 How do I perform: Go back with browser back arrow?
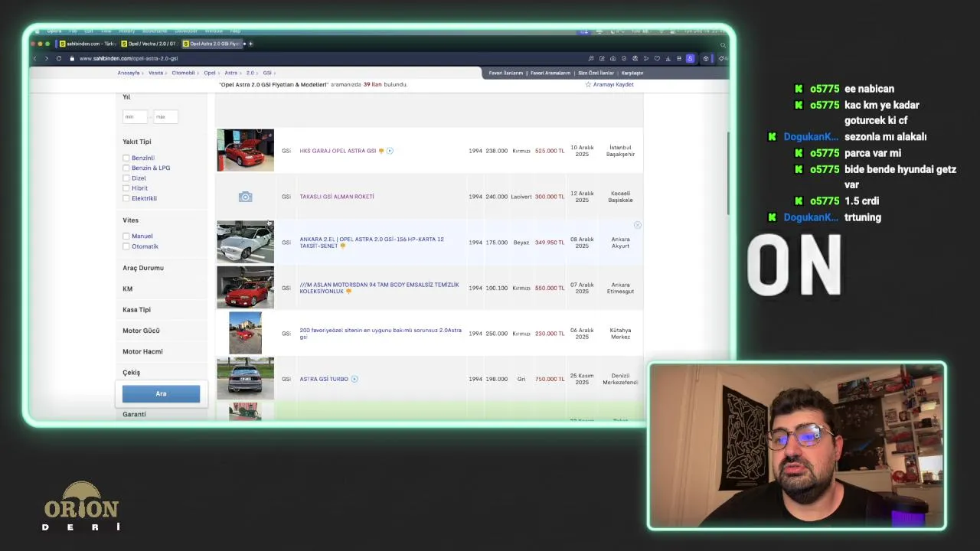pyautogui.click(x=34, y=59)
